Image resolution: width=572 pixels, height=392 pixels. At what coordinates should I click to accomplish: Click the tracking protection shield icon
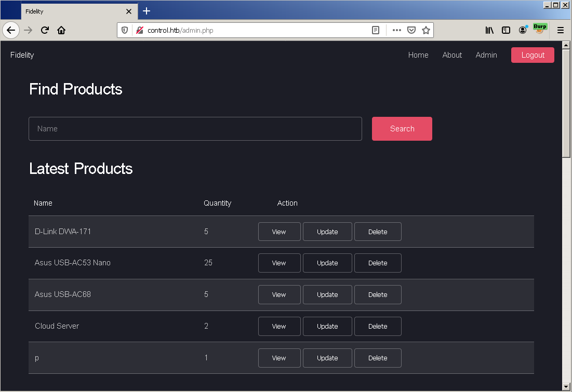click(125, 30)
